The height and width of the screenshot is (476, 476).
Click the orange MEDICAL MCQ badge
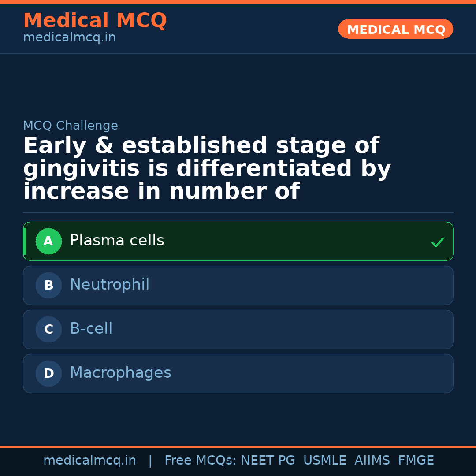pos(395,30)
